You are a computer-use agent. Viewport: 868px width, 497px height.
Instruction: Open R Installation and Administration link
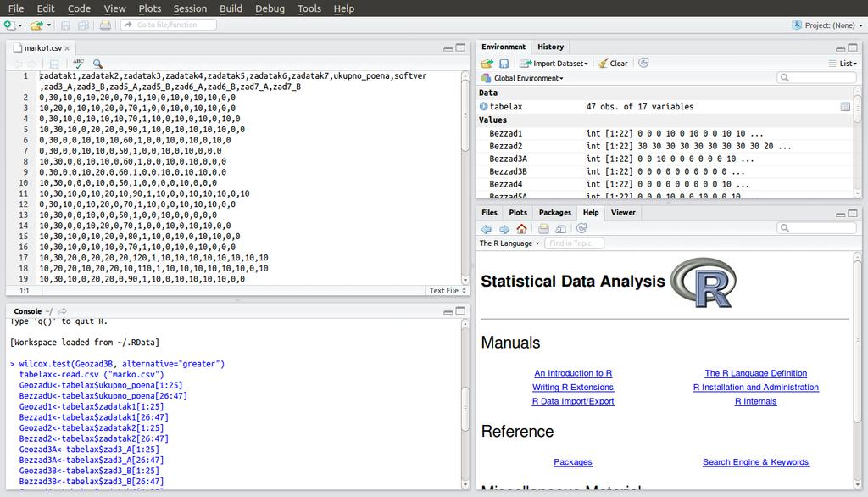(755, 388)
